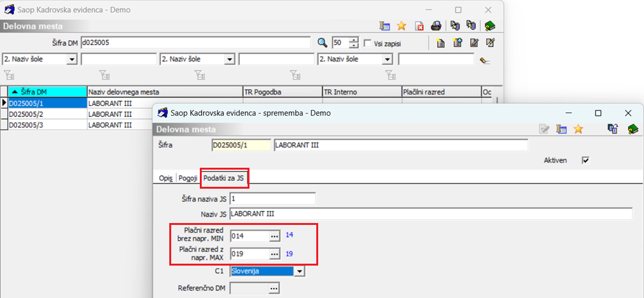The image size is (644, 298).
Task: Click the Naziv JS input field
Action: tap(431, 213)
